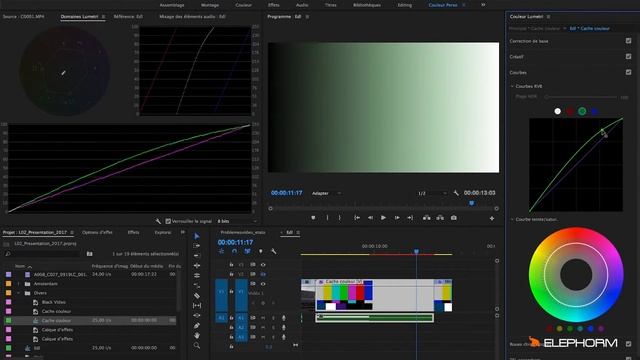
Task: Show more workspaces overflow chevron
Action: (x=483, y=5)
